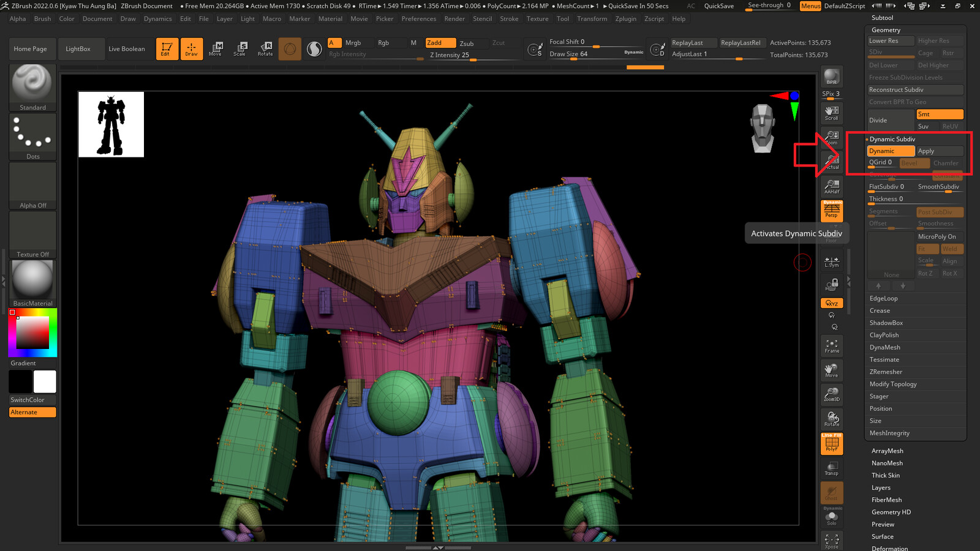This screenshot has height=551, width=980.
Task: Open the Zplugin menu
Action: [625, 19]
